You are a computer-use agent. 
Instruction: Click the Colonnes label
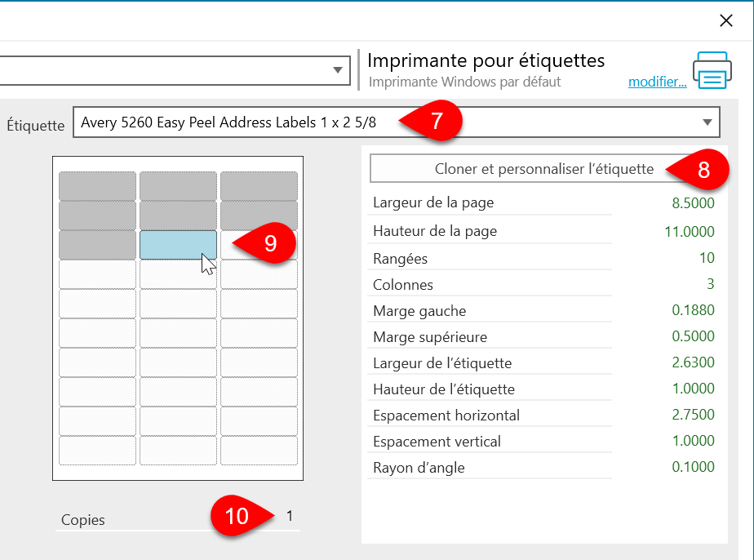403,285
